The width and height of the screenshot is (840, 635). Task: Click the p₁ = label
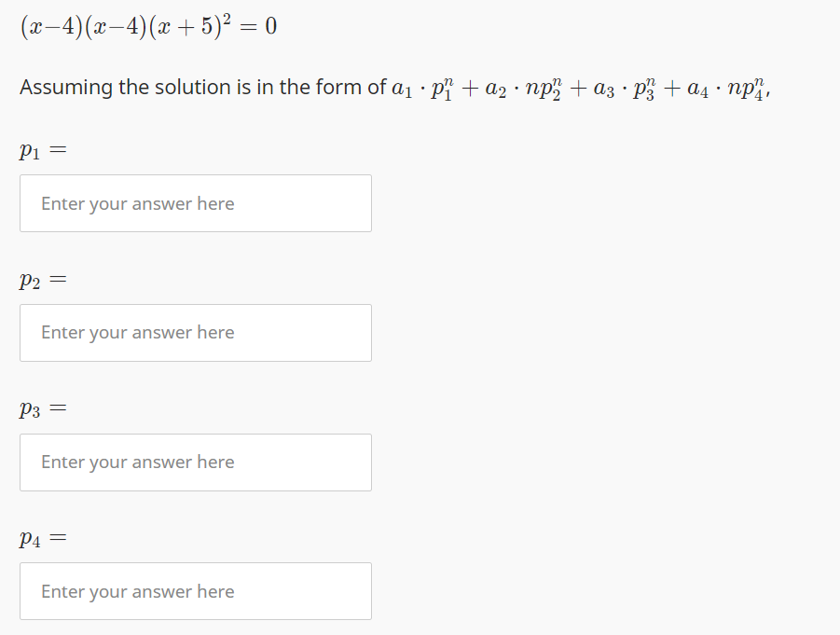click(x=40, y=149)
